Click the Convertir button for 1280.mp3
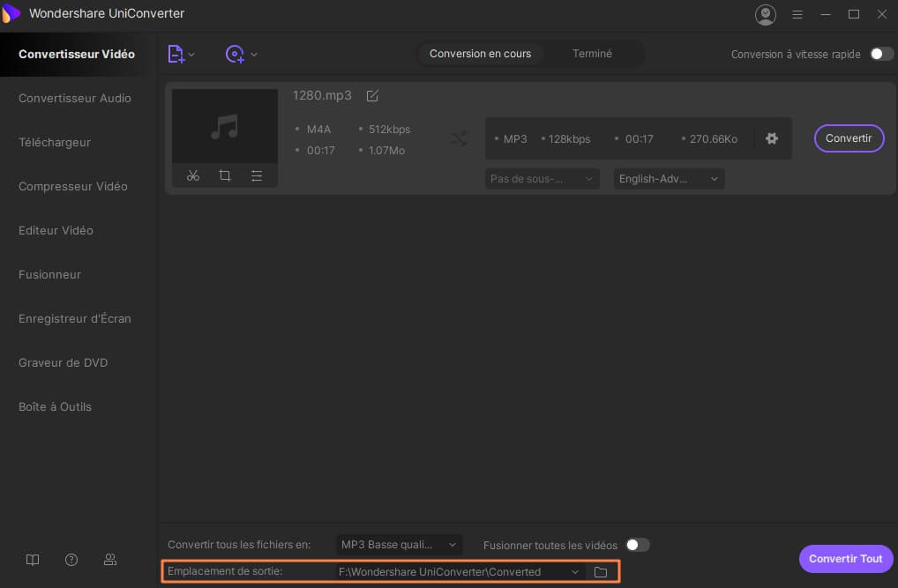This screenshot has height=588, width=898. pyautogui.click(x=848, y=138)
